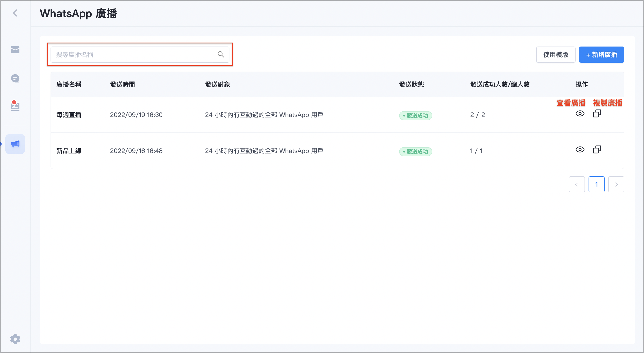
Task: Open the mail inbox sidebar icon
Action: click(15, 50)
